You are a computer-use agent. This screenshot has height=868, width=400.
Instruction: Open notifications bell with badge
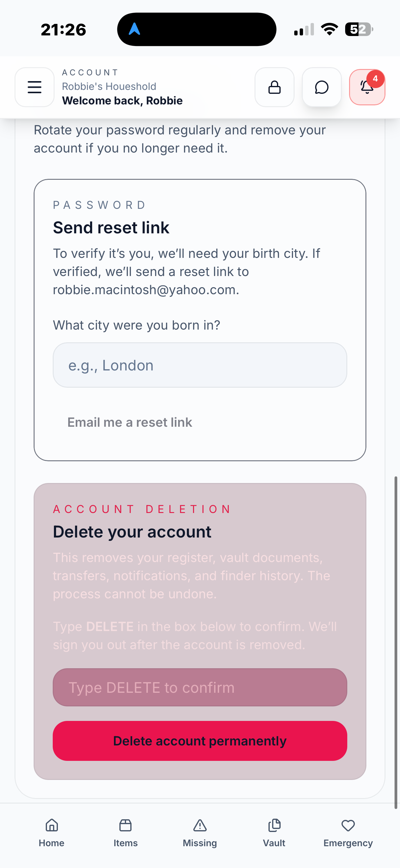[367, 87]
